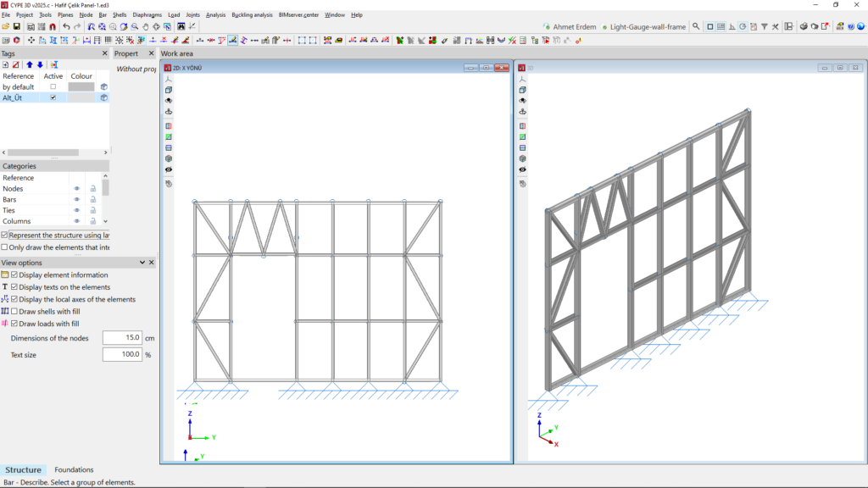Switch to the Foundations tab
This screenshot has height=488, width=868.
click(74, 469)
